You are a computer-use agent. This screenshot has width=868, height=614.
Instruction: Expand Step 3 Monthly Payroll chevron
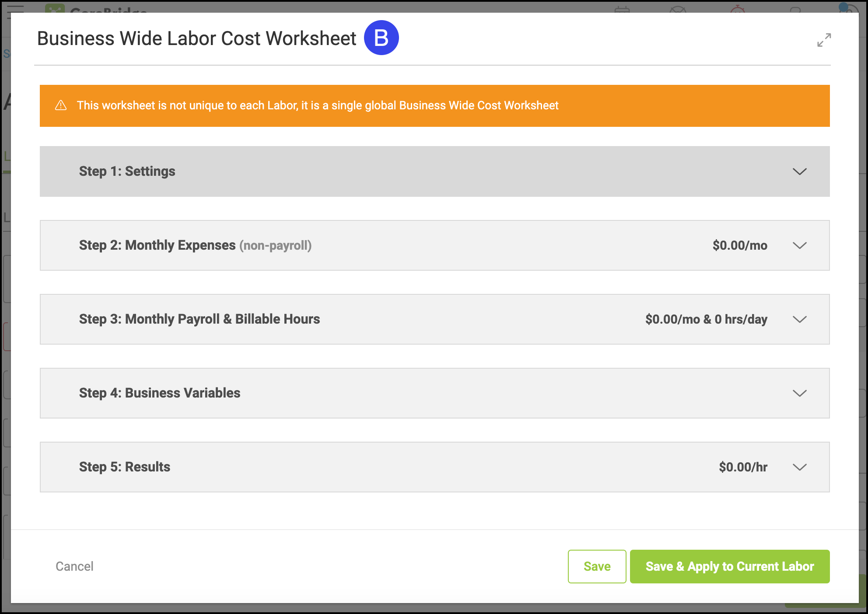click(x=799, y=319)
